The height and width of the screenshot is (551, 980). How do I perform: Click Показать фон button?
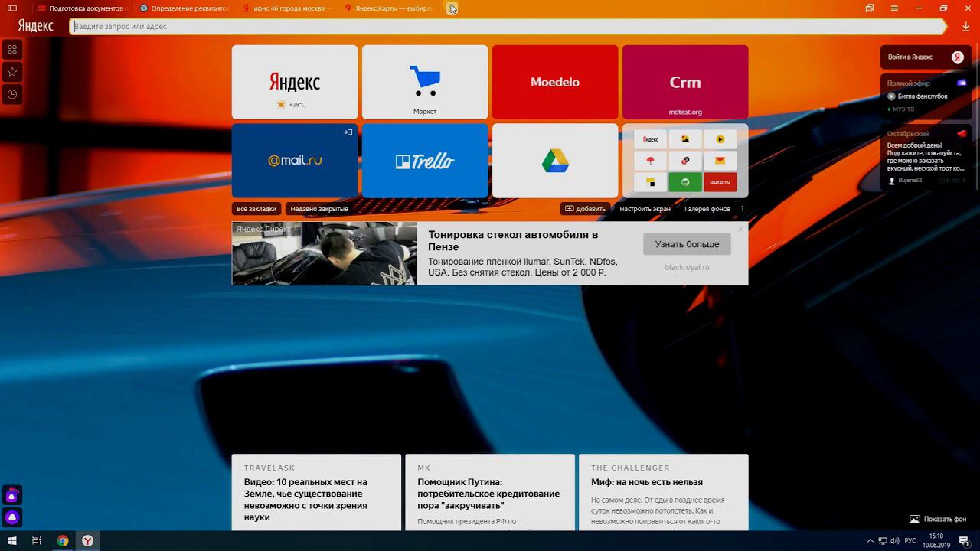(938, 519)
